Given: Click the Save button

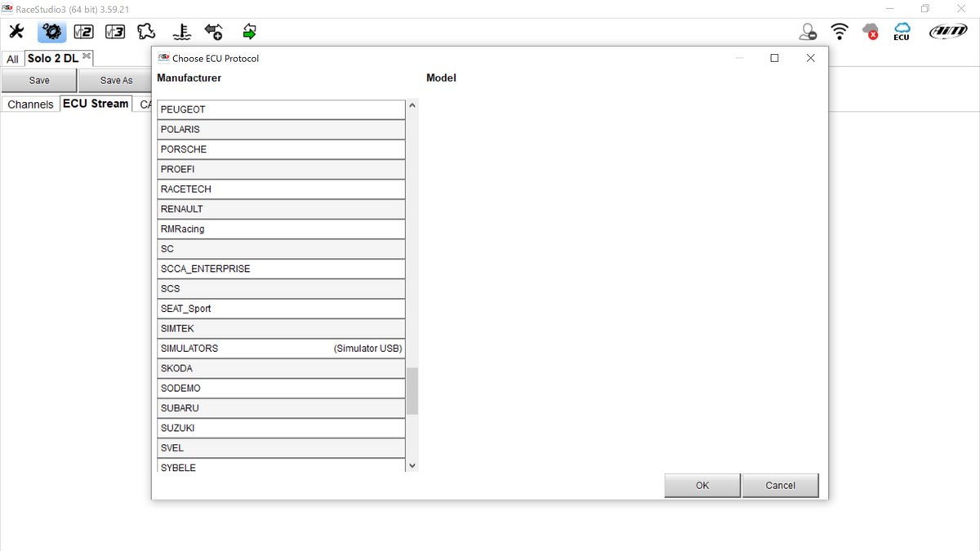Looking at the screenshot, I should pyautogui.click(x=39, y=81).
